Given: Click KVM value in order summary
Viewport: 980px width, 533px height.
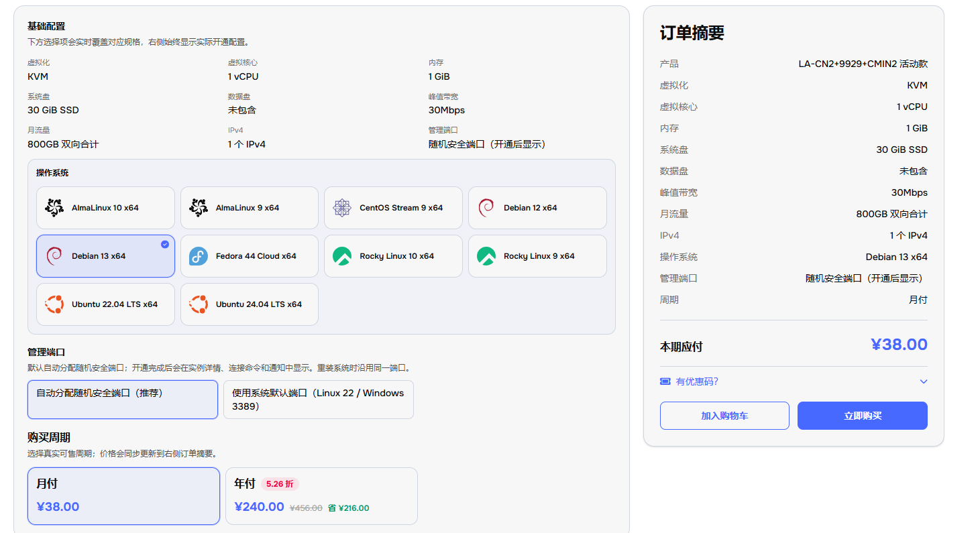Looking at the screenshot, I should tap(917, 85).
